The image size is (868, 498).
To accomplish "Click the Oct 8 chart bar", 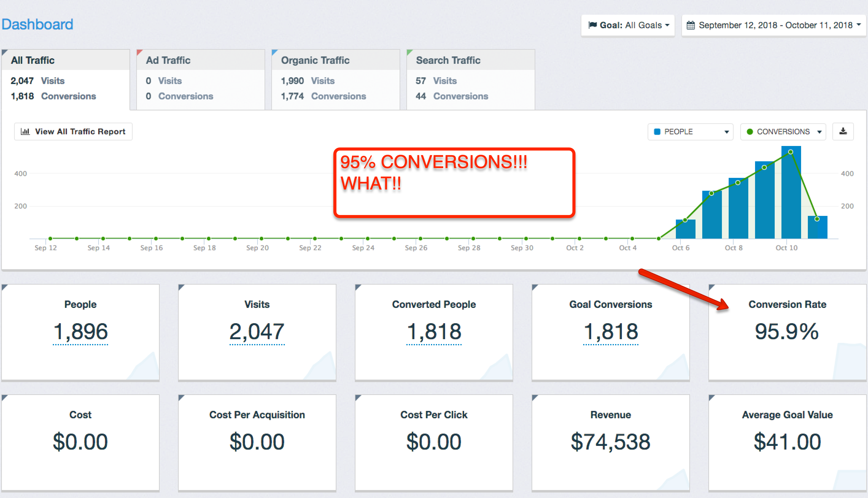I will [x=738, y=208].
